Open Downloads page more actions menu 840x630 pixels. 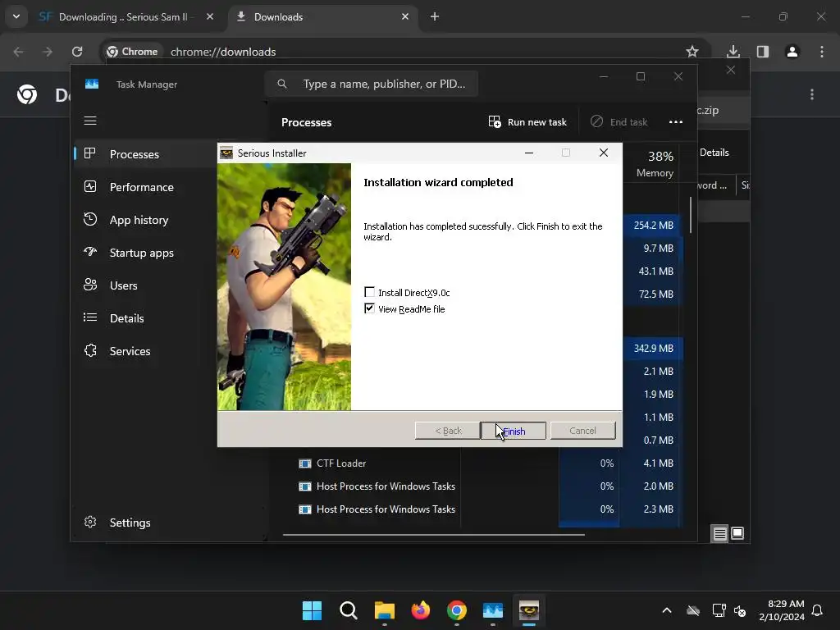coord(812,95)
